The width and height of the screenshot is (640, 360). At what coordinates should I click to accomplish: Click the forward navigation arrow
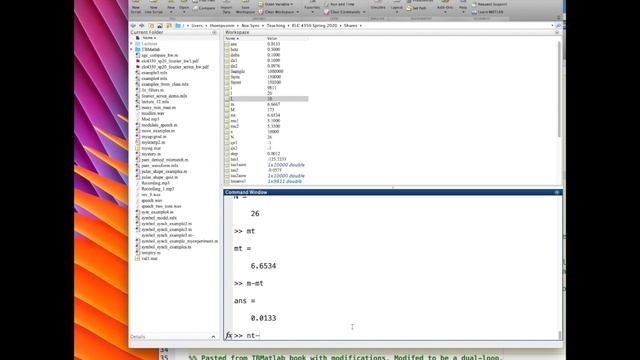click(142, 25)
